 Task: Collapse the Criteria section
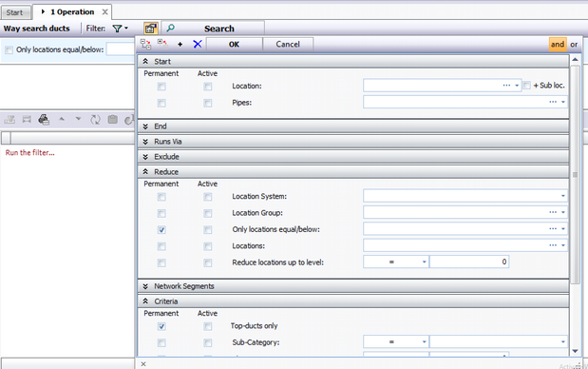pyautogui.click(x=145, y=301)
